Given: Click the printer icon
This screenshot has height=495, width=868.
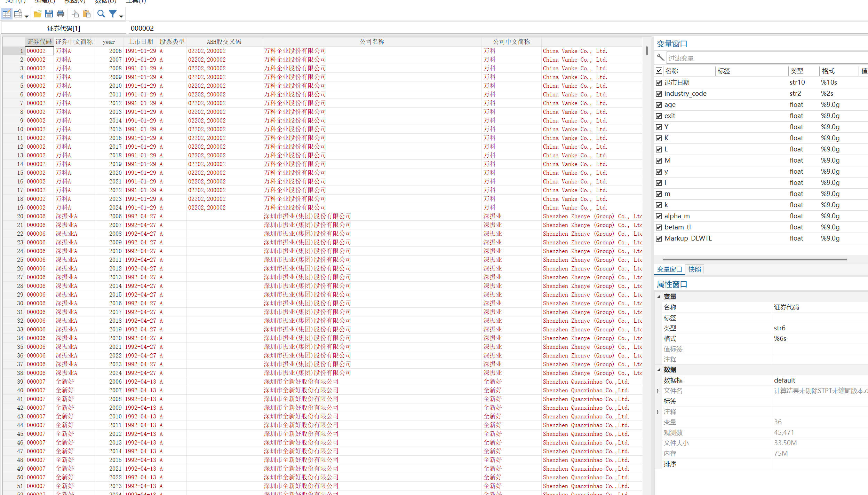Looking at the screenshot, I should (x=61, y=14).
